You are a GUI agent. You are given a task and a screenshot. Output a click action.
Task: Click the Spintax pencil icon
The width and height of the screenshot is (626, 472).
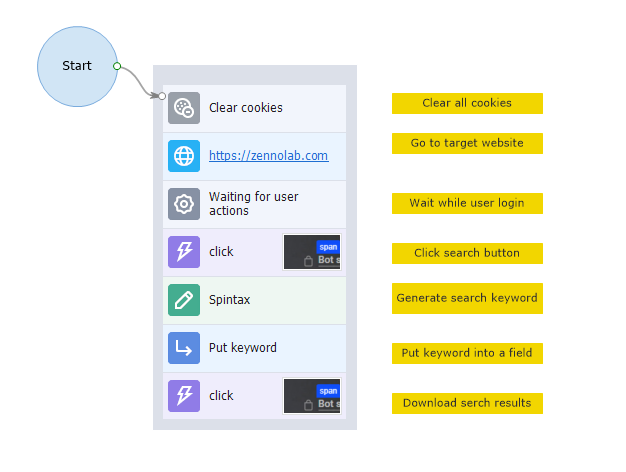point(184,300)
